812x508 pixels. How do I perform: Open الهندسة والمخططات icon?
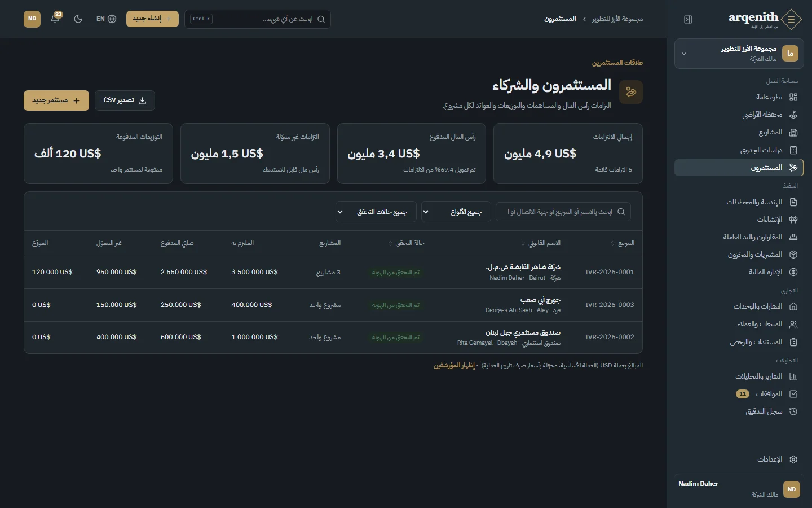[x=793, y=202]
